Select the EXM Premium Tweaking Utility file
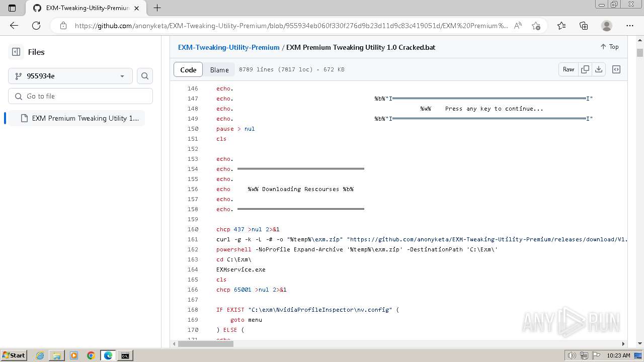 tap(76, 118)
